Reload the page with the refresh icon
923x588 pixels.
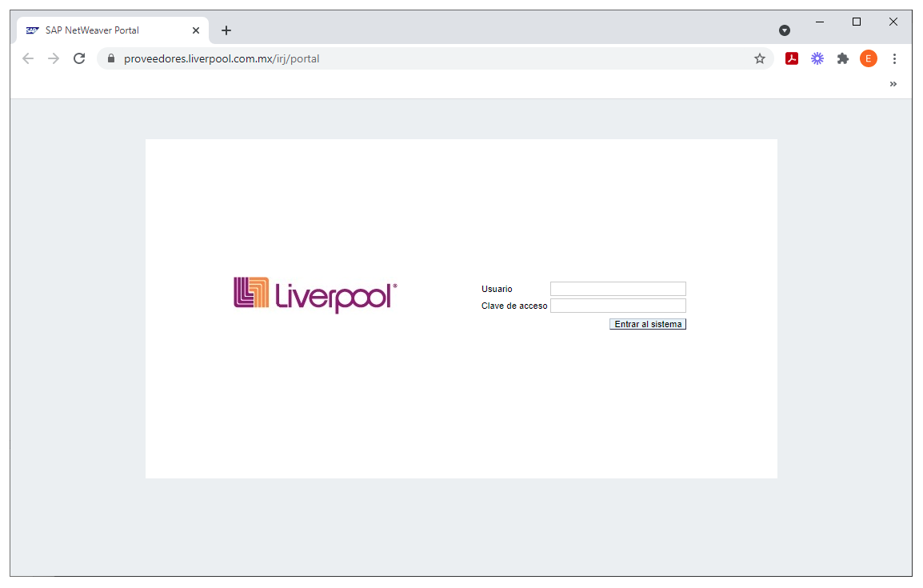click(x=79, y=58)
